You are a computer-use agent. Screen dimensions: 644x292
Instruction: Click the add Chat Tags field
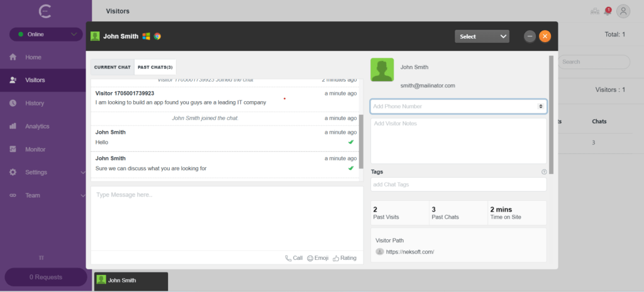[458, 185]
